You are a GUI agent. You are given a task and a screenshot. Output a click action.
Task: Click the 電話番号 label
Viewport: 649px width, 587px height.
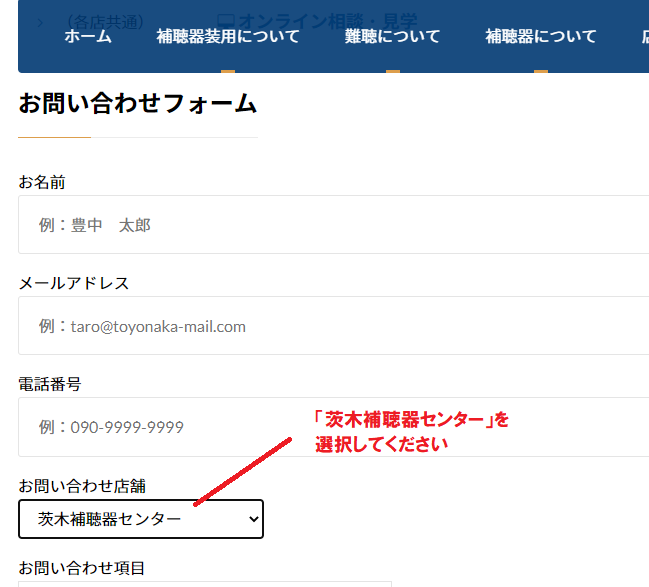click(x=50, y=384)
